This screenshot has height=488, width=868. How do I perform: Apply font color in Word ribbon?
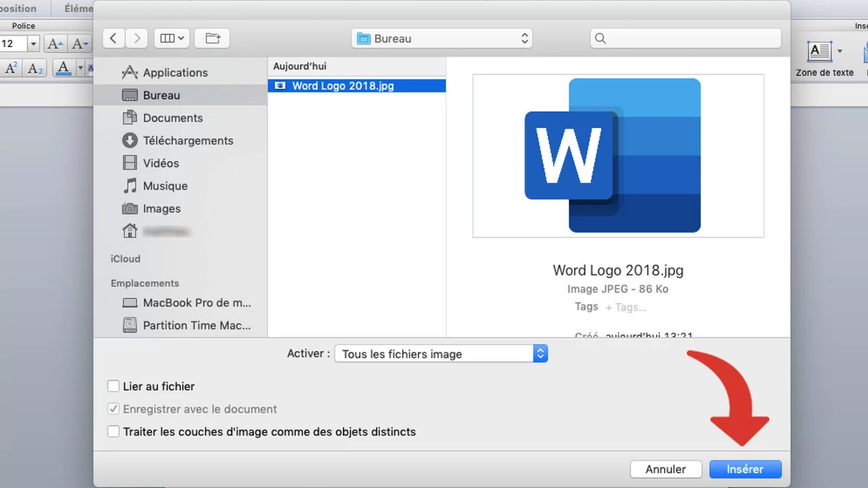[64, 69]
